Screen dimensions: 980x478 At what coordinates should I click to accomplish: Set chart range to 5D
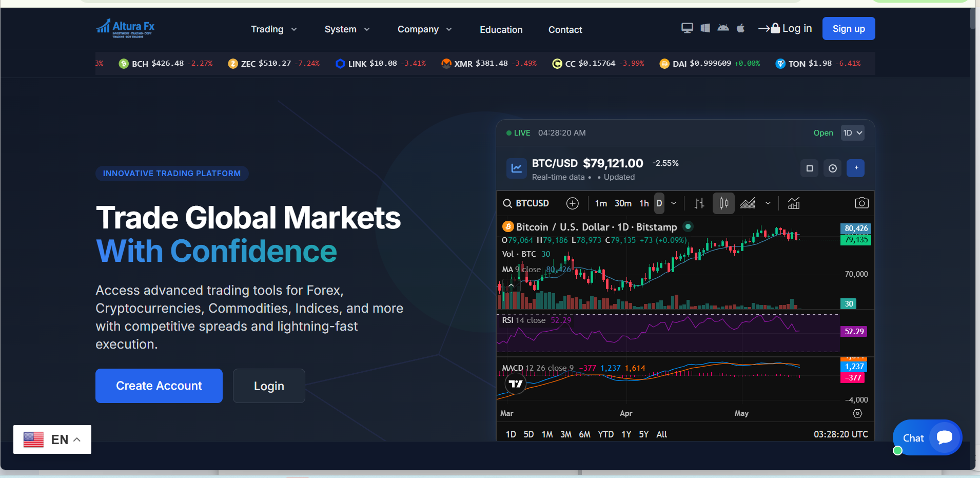coord(528,434)
